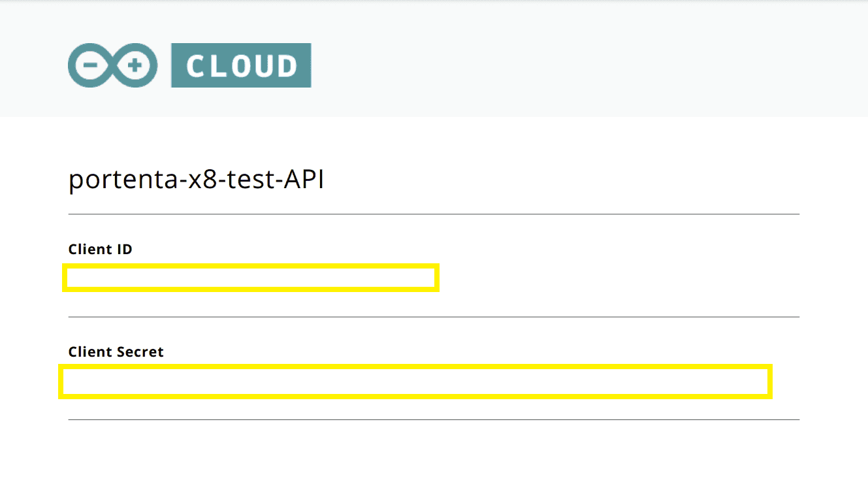Click the word "Secret" in Client Secret
Viewport: 868px width, 490px height.
click(x=139, y=352)
